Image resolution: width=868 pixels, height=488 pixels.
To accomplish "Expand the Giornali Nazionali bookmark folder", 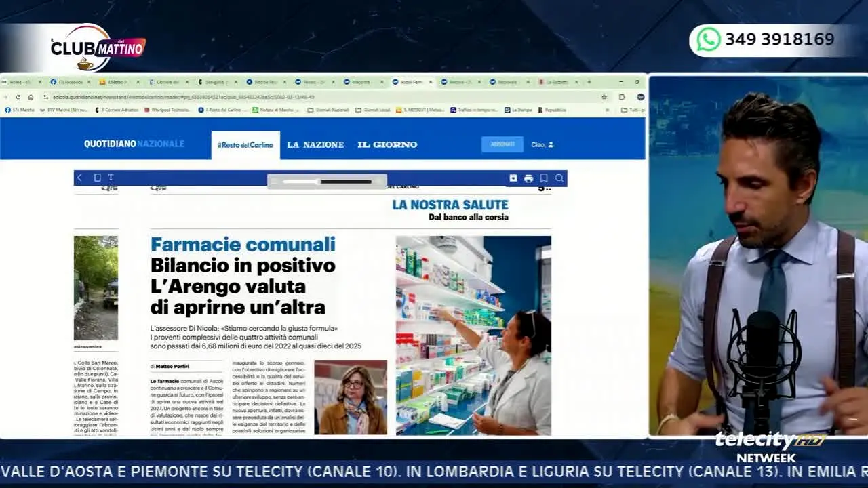I will click(x=329, y=110).
